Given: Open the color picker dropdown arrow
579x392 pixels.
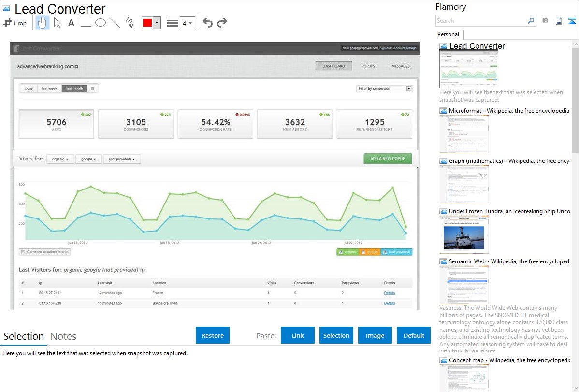Looking at the screenshot, I should pyautogui.click(x=157, y=23).
